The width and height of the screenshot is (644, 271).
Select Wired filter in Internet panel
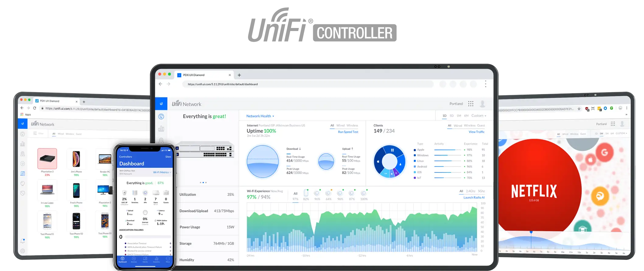[x=341, y=125]
